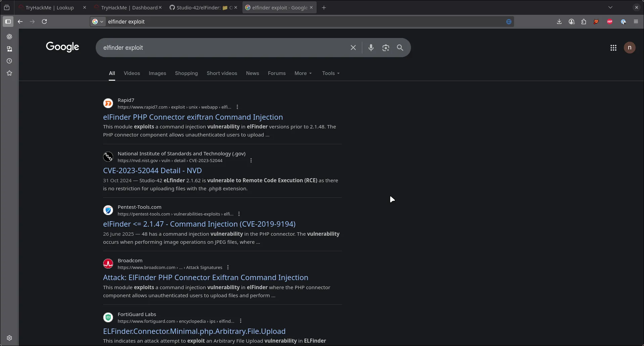This screenshot has height=346, width=644.
Task: Open elFinder <= 2.1.47 Command Injection result
Action: tap(199, 224)
